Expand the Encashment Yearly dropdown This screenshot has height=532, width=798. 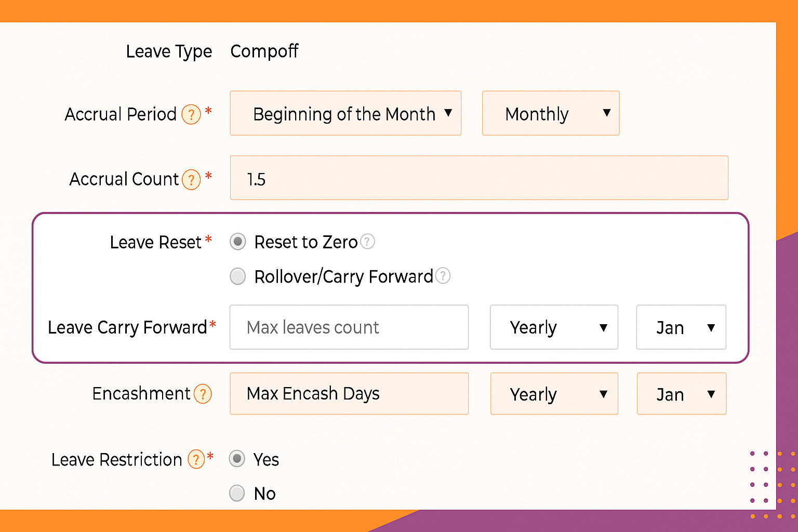[x=554, y=394]
